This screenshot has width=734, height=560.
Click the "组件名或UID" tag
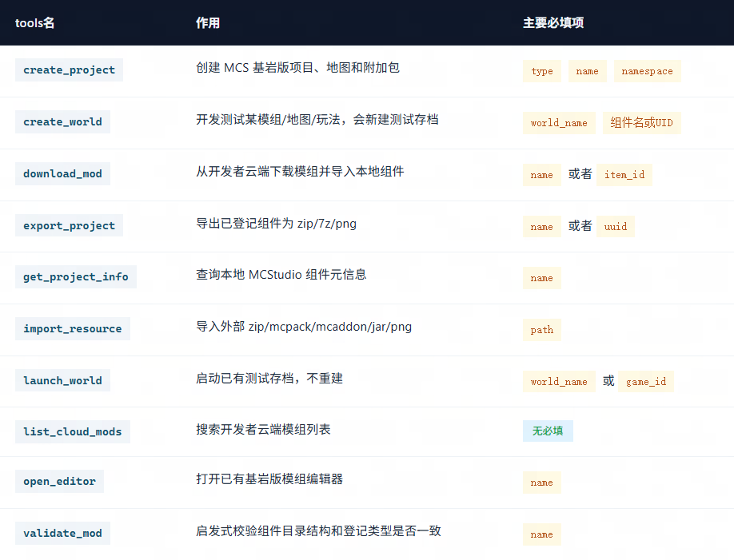tap(642, 123)
